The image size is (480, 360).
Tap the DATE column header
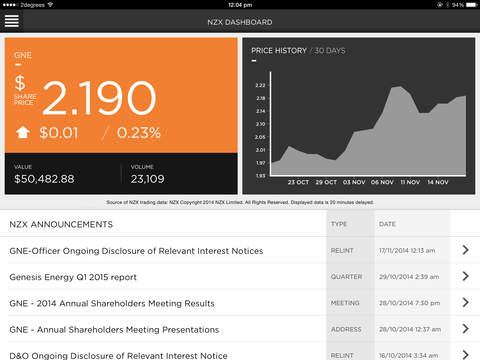click(x=387, y=224)
